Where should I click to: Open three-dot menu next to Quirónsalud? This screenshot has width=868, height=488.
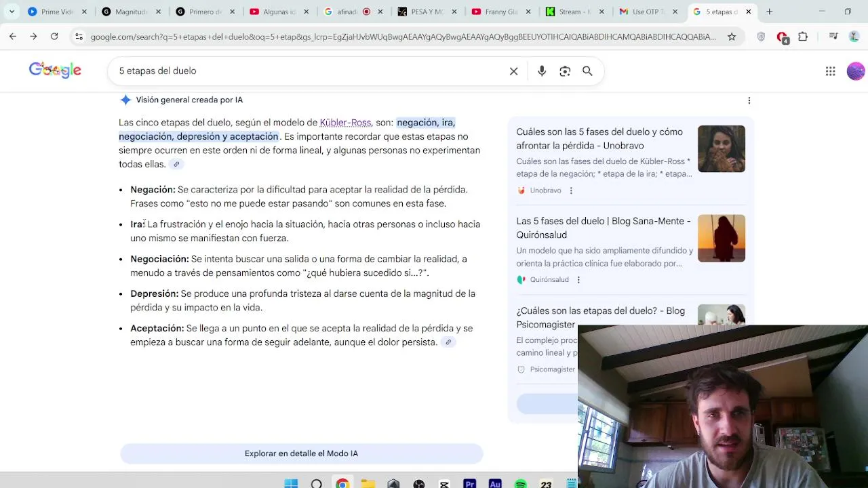coord(578,280)
